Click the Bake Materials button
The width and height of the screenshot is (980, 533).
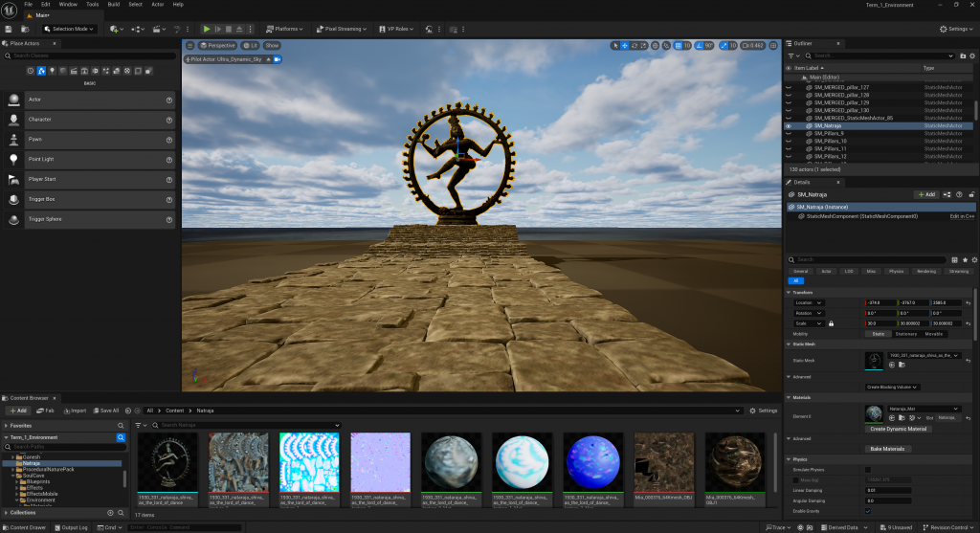[887, 449]
